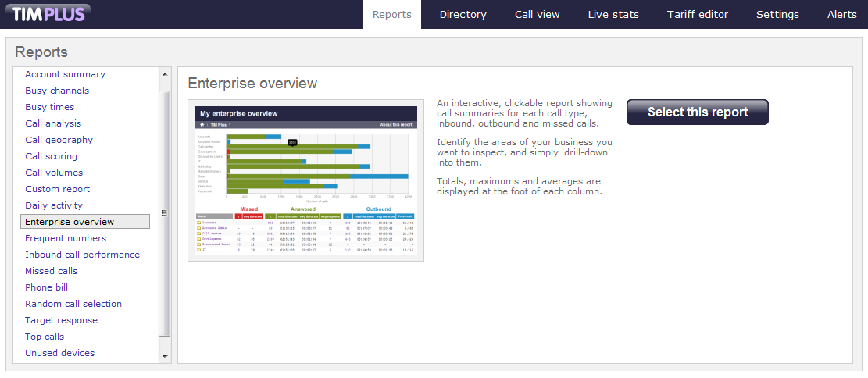Screen dimensions: 868x378
Task: Click the reports list scrollbar thumb
Action: (164, 212)
